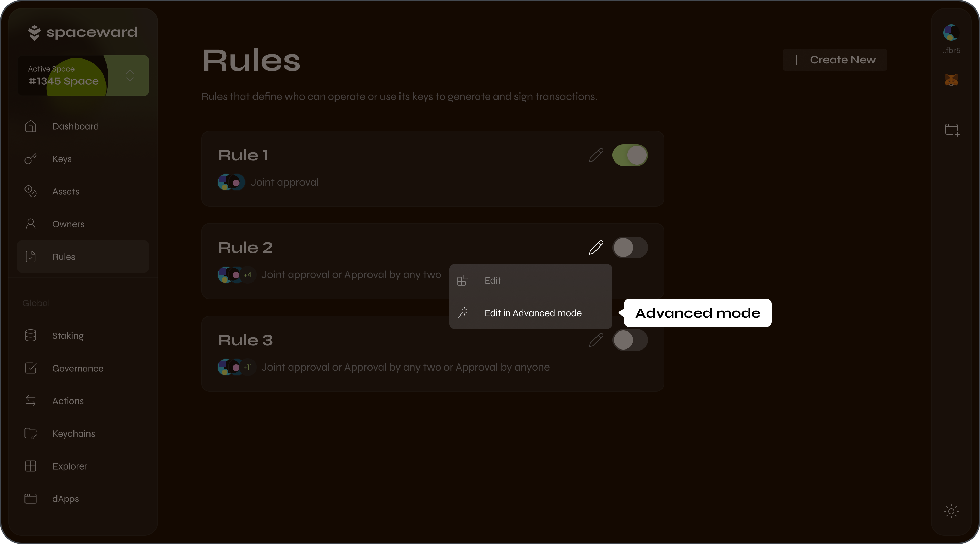Click pencil icon to edit Rule 1
Image resolution: width=980 pixels, height=544 pixels.
[x=595, y=155]
